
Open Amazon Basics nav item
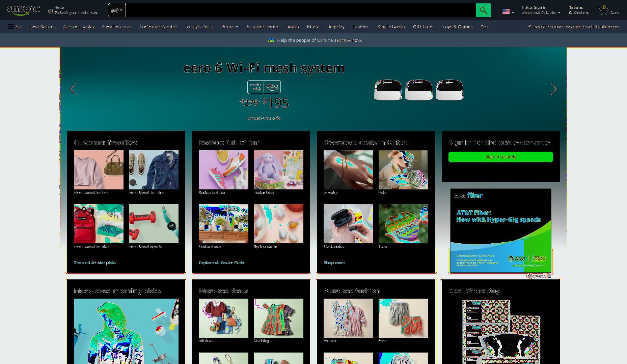[78, 27]
